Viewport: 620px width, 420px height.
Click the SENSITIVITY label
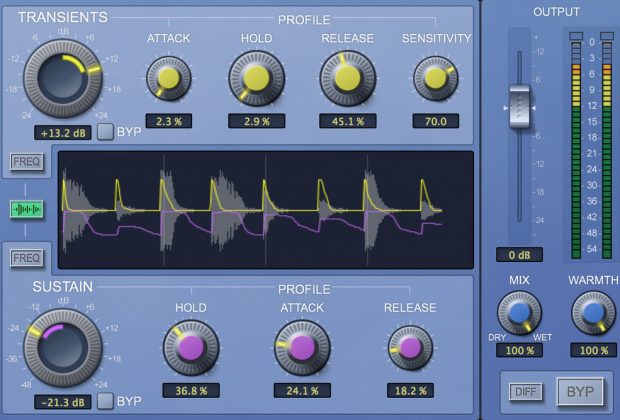[437, 38]
